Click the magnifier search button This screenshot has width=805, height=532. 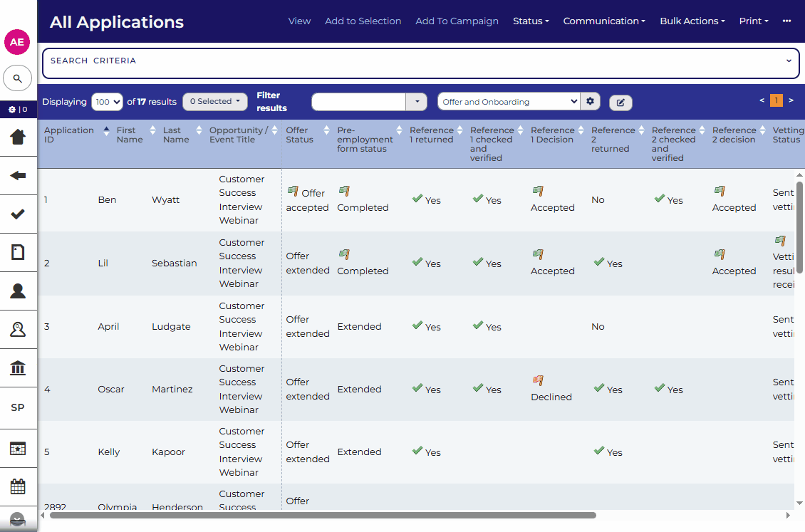[x=18, y=78]
